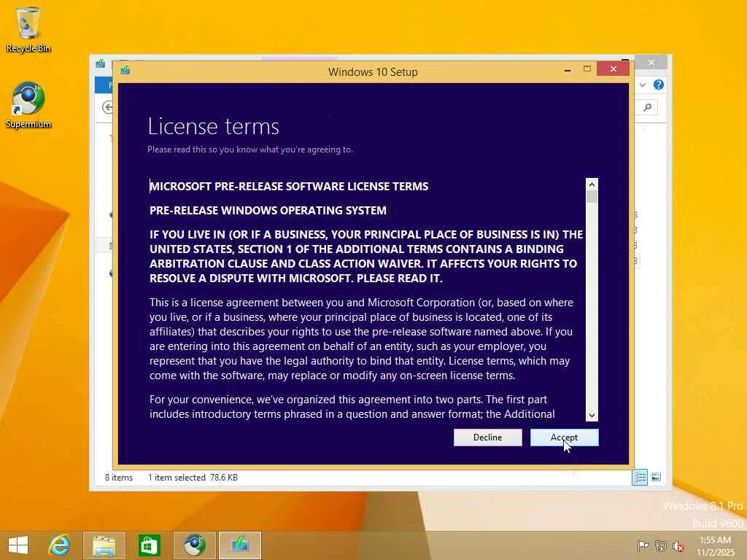Click the 'License terms' heading
This screenshot has width=747, height=560.
click(x=214, y=126)
